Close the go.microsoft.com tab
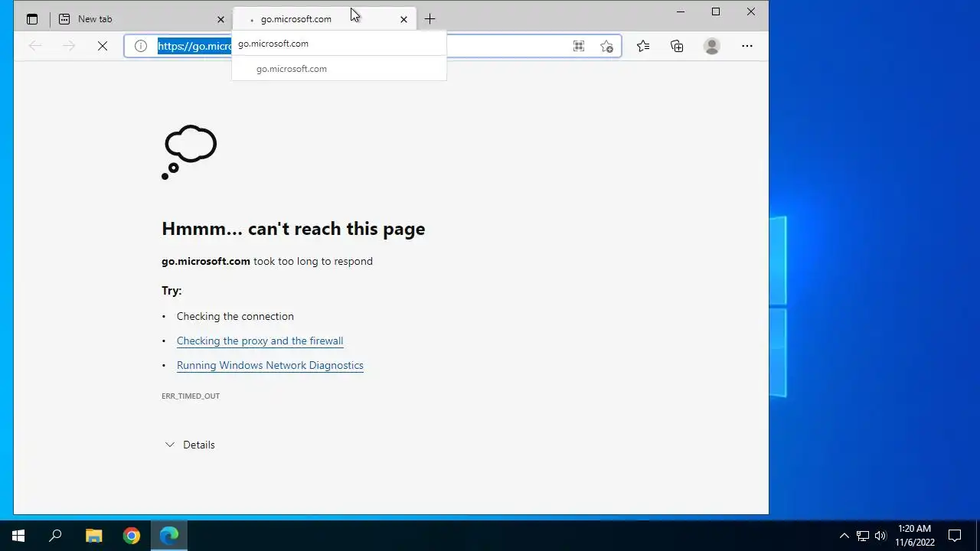The width and height of the screenshot is (980, 551). coord(403,19)
